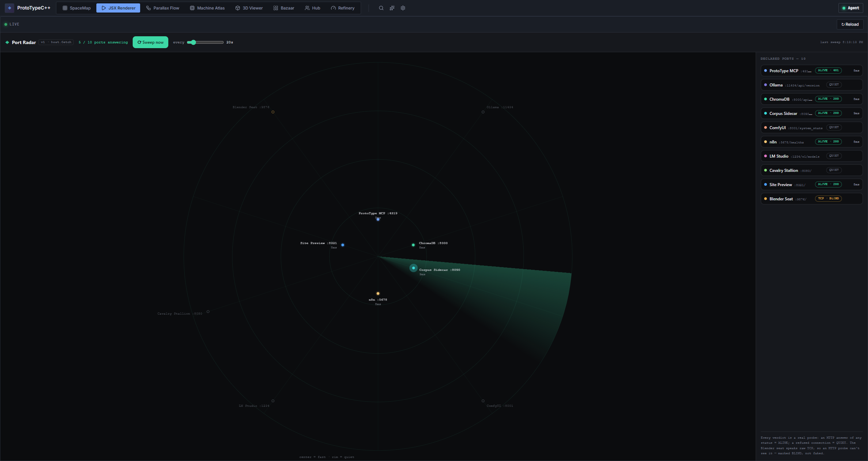The image size is (868, 461).
Task: Click the QUIET badge for ComfyUI
Action: pos(834,127)
